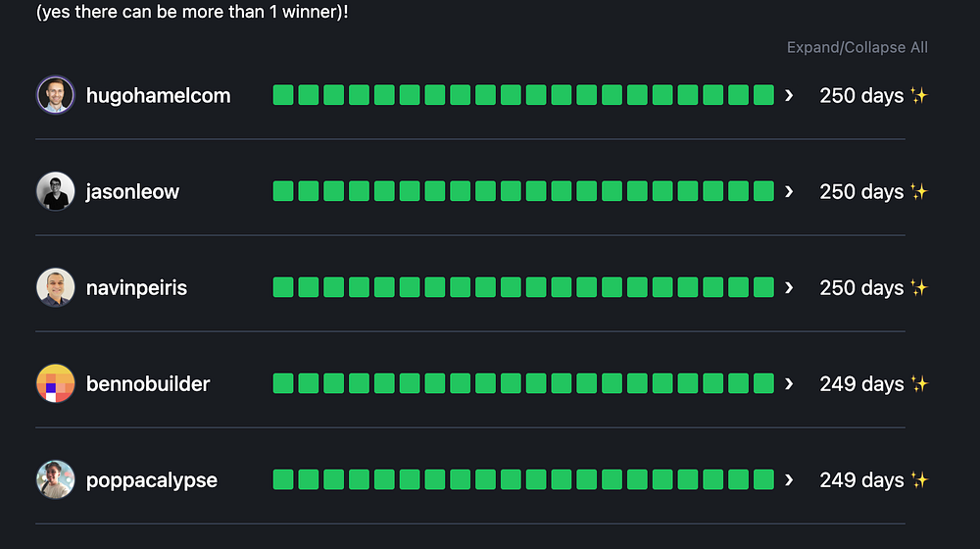Image resolution: width=980 pixels, height=549 pixels.
Task: Click poppacalypse's profile avatar
Action: [56, 479]
